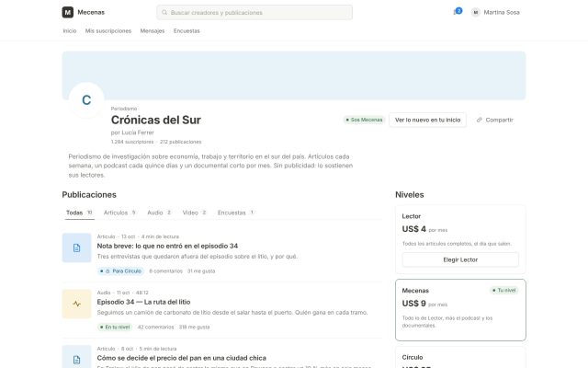Click the Tu nivel badge
The width and height of the screenshot is (588, 368).
pos(504,291)
